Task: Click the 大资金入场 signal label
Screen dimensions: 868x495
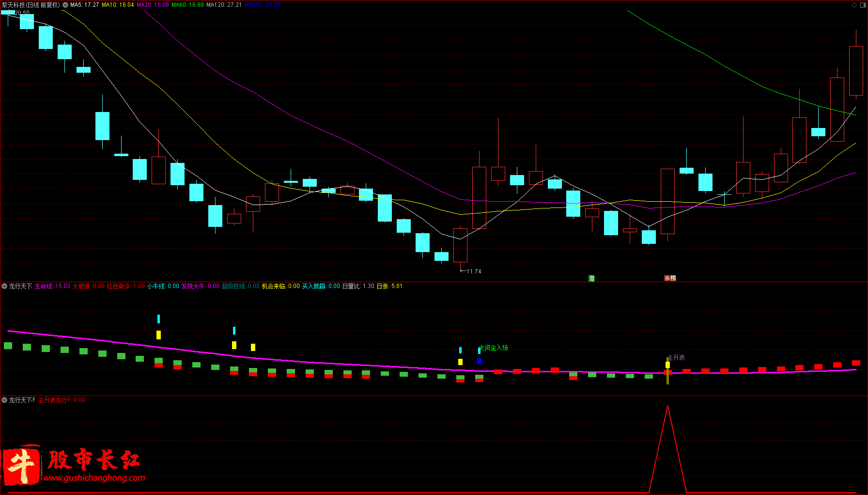Action: coord(494,348)
